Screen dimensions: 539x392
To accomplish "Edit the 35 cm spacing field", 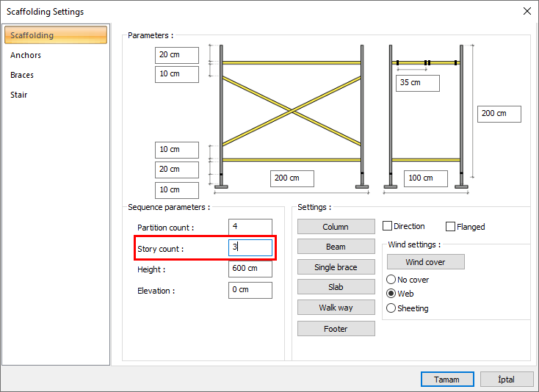I will (417, 83).
